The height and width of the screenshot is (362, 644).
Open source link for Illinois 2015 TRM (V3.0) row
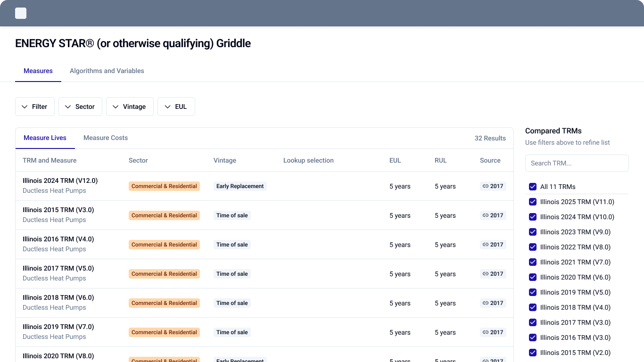click(x=493, y=215)
